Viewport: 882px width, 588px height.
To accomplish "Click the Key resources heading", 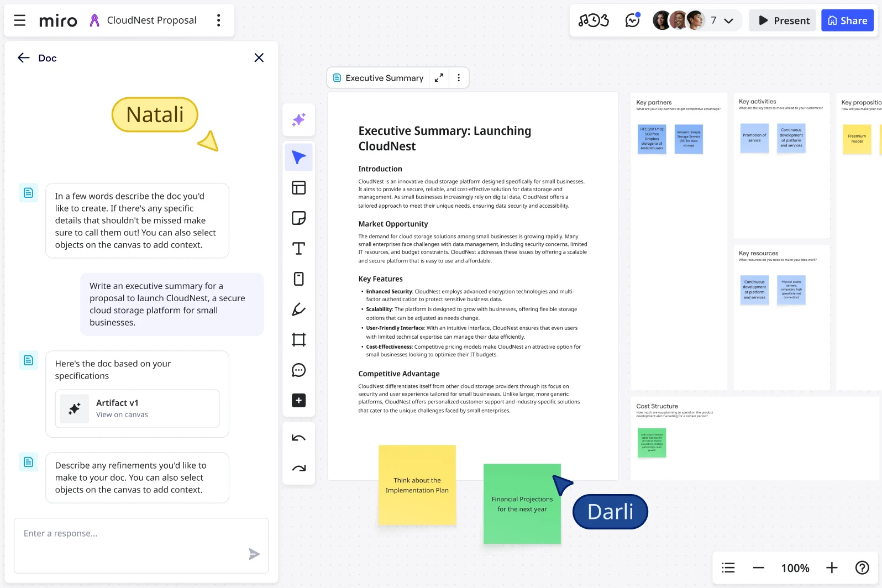I will [758, 253].
